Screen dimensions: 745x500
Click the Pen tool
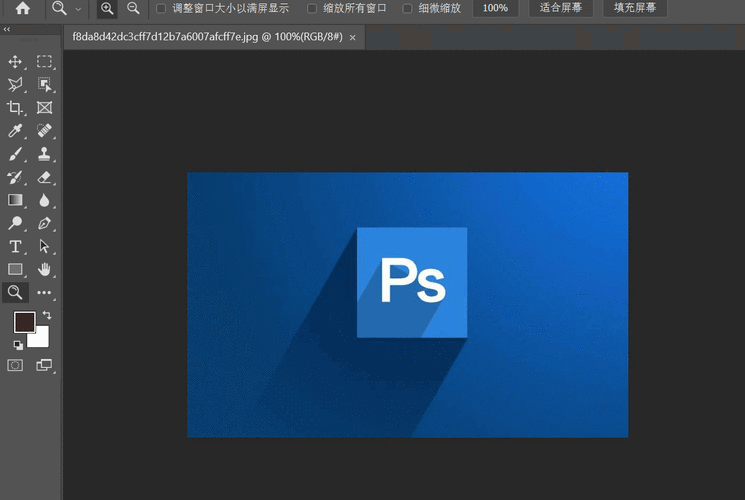(x=44, y=223)
